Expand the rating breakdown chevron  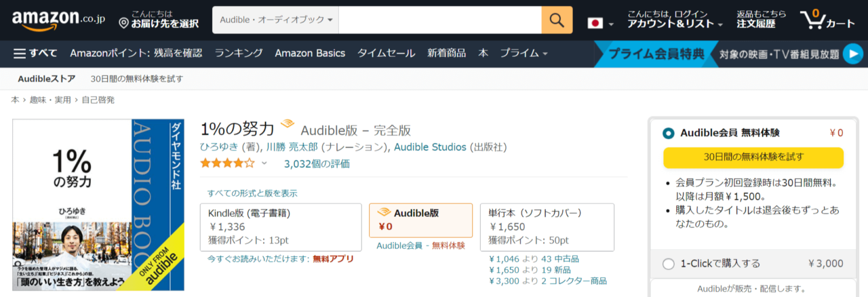click(264, 163)
